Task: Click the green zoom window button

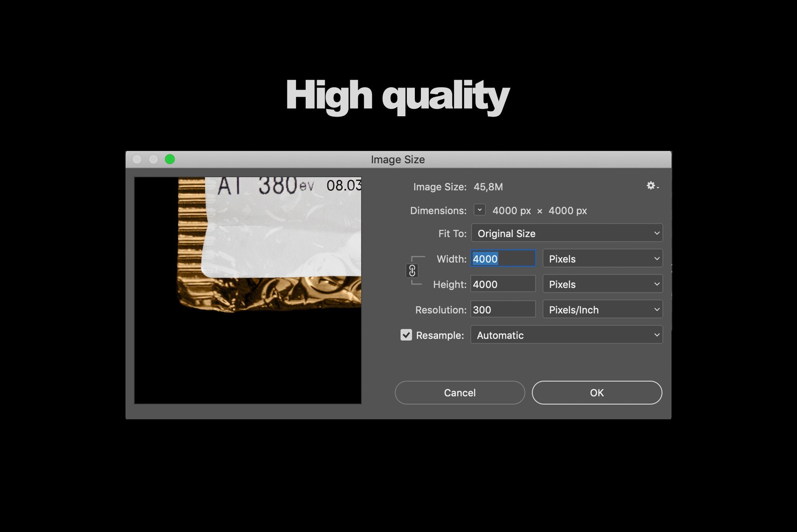Action: (x=170, y=159)
